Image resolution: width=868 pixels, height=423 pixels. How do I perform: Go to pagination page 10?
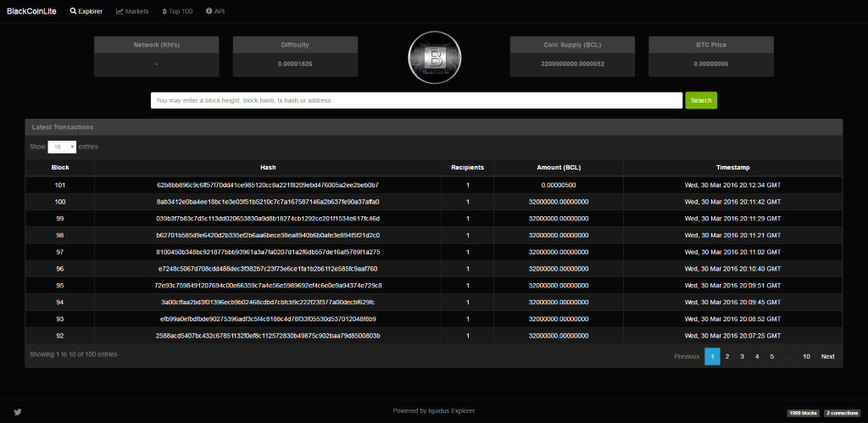(x=807, y=357)
